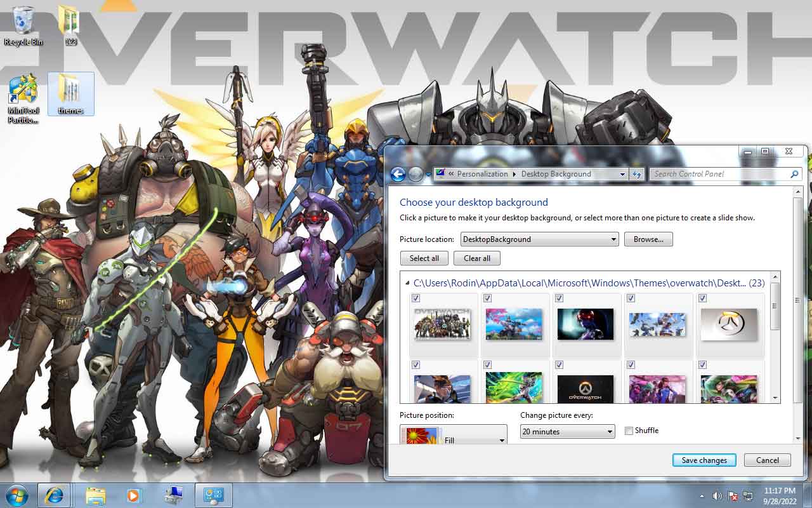The width and height of the screenshot is (812, 508).
Task: Click the Browse... button
Action: click(648, 239)
